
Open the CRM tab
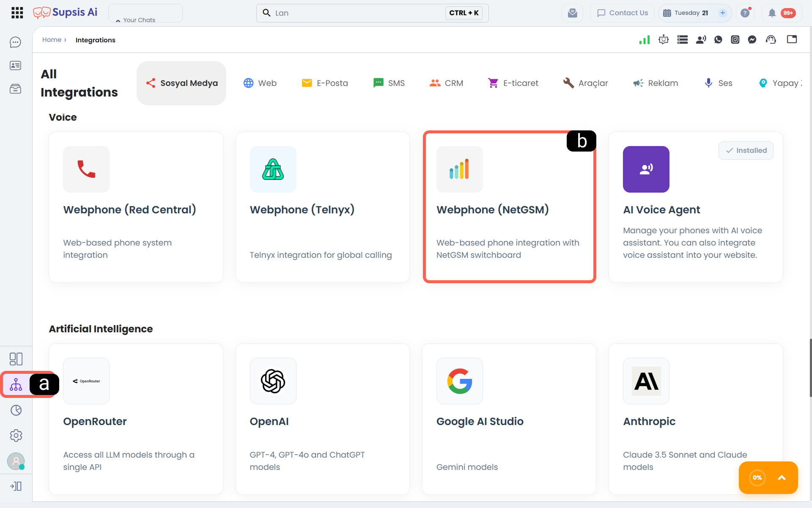pyautogui.click(x=447, y=83)
